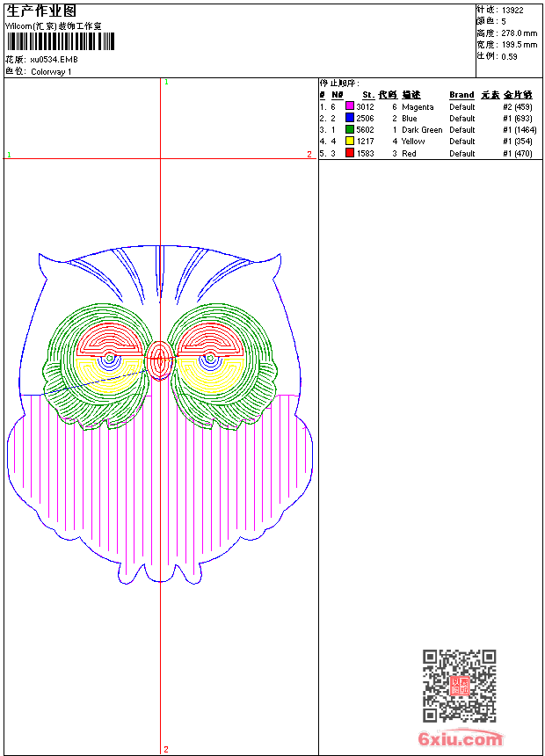Viewport: 545px width, 756px height.
Task: Click the #1 (354) sequin value
Action: 518,142
